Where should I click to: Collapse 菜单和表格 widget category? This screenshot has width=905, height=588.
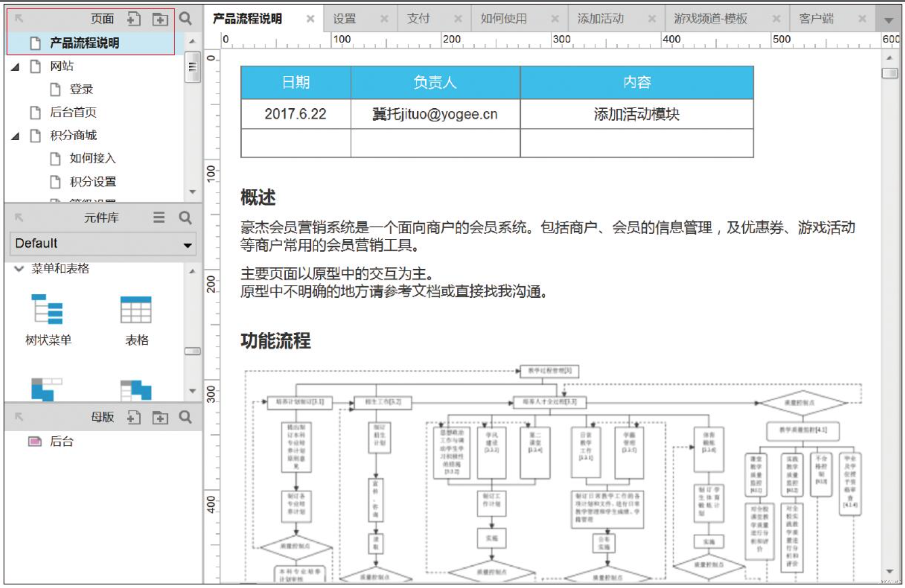click(x=19, y=269)
